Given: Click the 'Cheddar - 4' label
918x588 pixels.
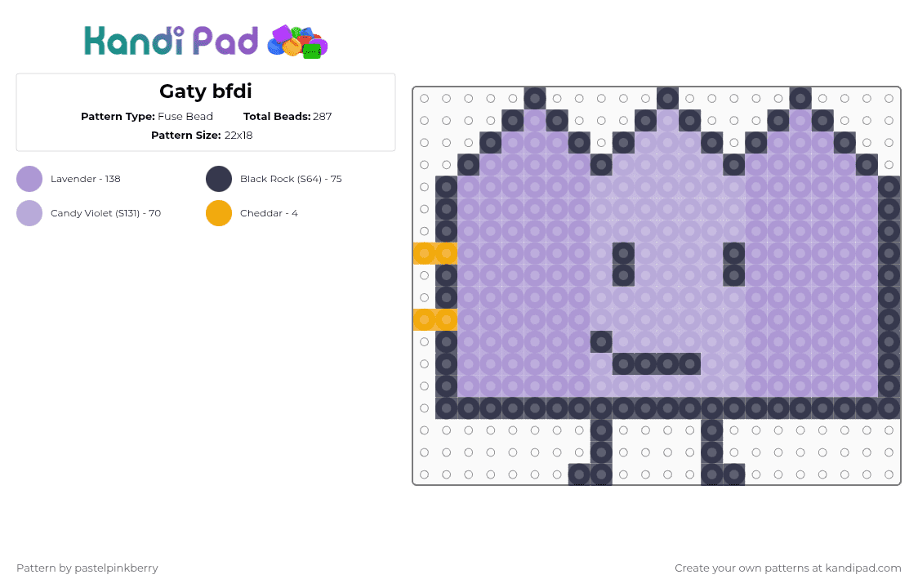Looking at the screenshot, I should click(x=269, y=213).
